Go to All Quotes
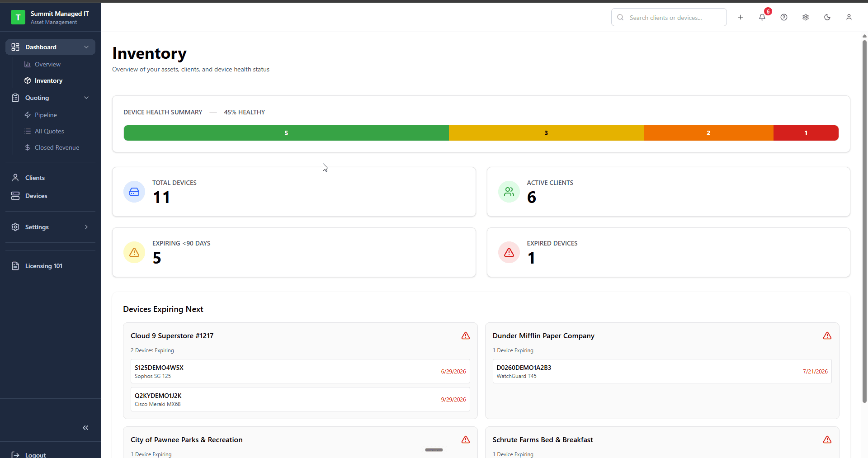Image resolution: width=868 pixels, height=458 pixels. [x=49, y=131]
